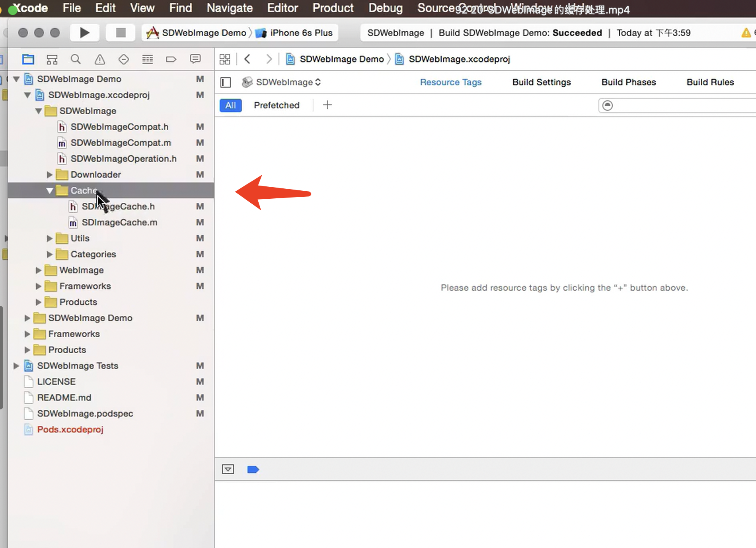Click the resource tags filter field
Screen dimensions: 756x548
[x=677, y=106]
